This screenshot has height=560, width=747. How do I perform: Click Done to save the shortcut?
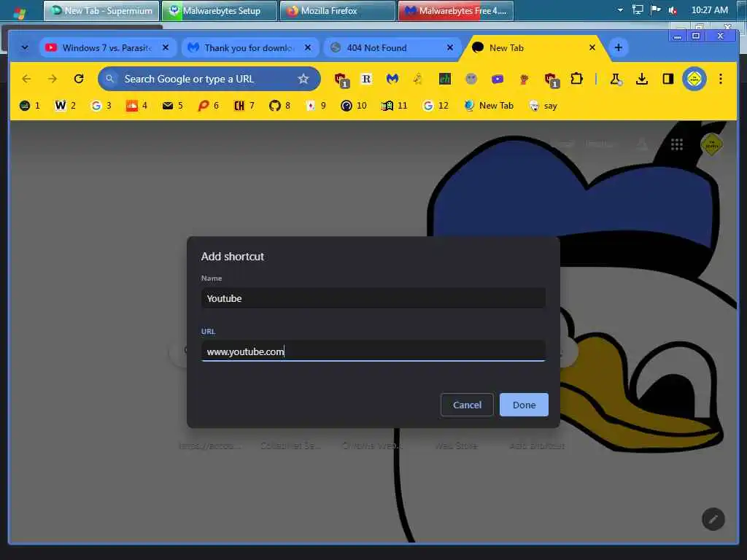pos(524,405)
